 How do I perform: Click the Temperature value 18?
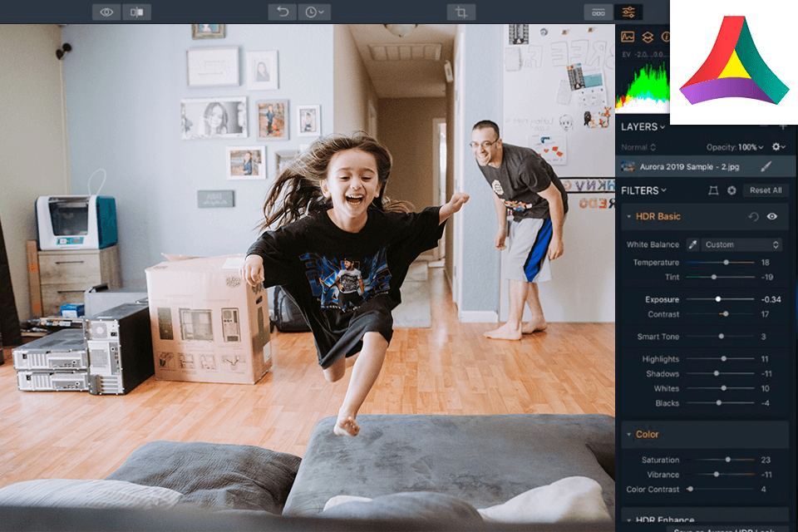coord(765,262)
